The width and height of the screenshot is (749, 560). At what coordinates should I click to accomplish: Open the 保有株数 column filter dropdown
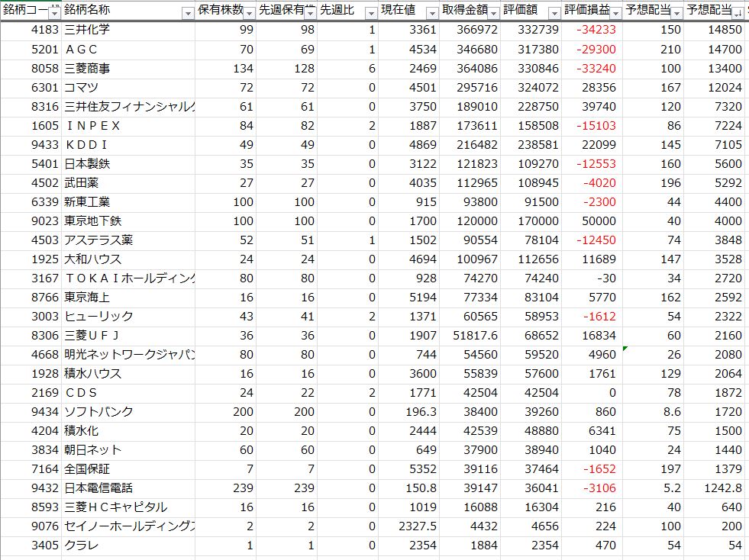249,13
